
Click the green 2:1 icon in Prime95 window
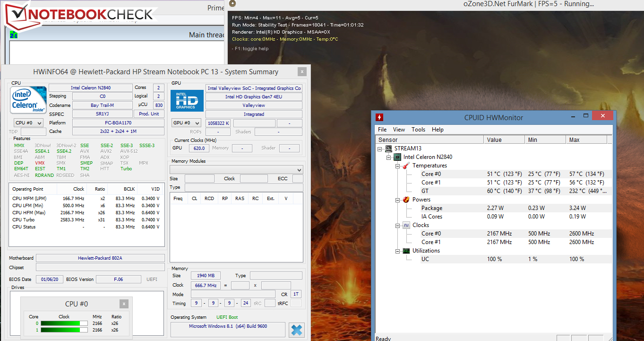pos(14,35)
